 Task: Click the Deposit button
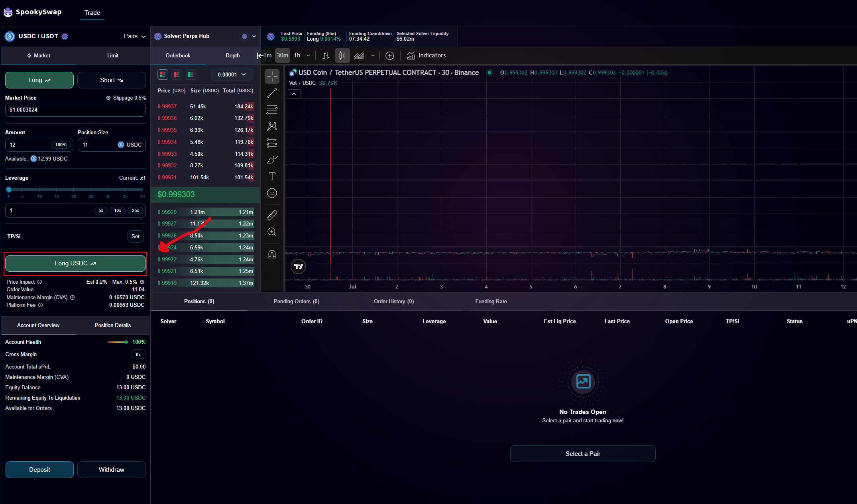(39, 469)
